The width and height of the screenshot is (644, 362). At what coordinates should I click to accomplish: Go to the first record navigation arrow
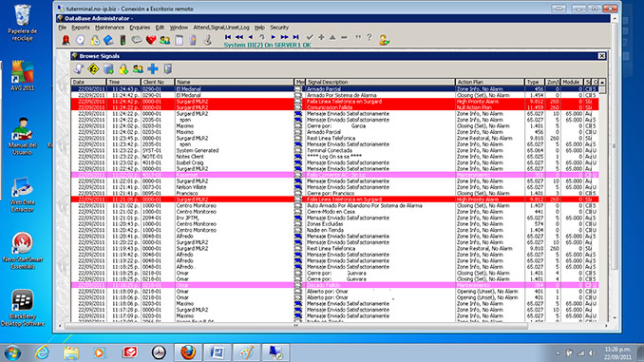[x=228, y=37]
